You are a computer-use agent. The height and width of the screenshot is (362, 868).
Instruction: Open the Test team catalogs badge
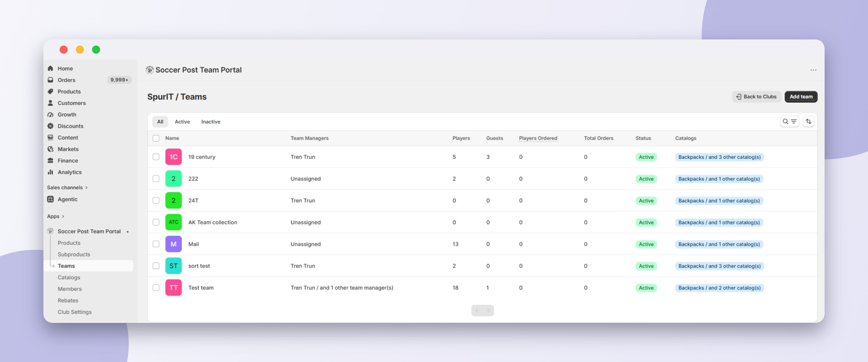click(720, 288)
